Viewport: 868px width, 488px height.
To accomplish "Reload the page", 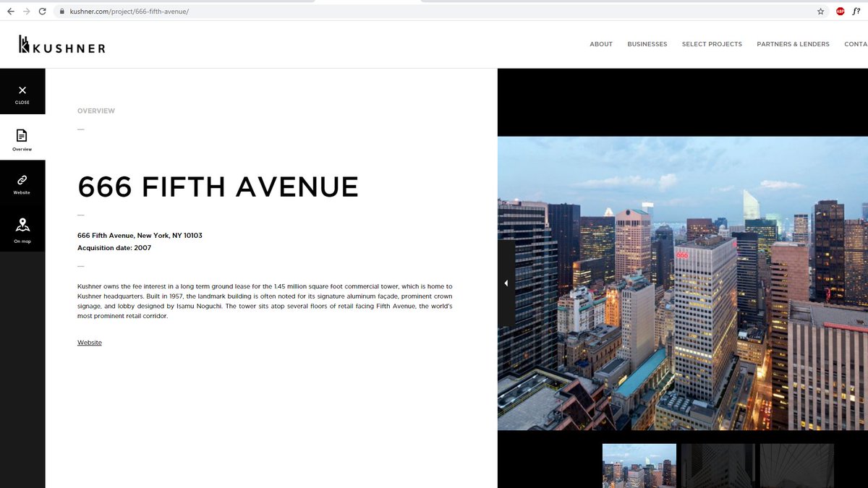I will pos(43,12).
